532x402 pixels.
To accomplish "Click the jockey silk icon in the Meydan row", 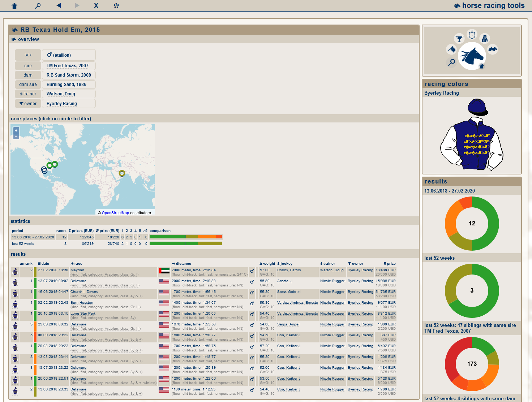I will [x=15, y=272].
